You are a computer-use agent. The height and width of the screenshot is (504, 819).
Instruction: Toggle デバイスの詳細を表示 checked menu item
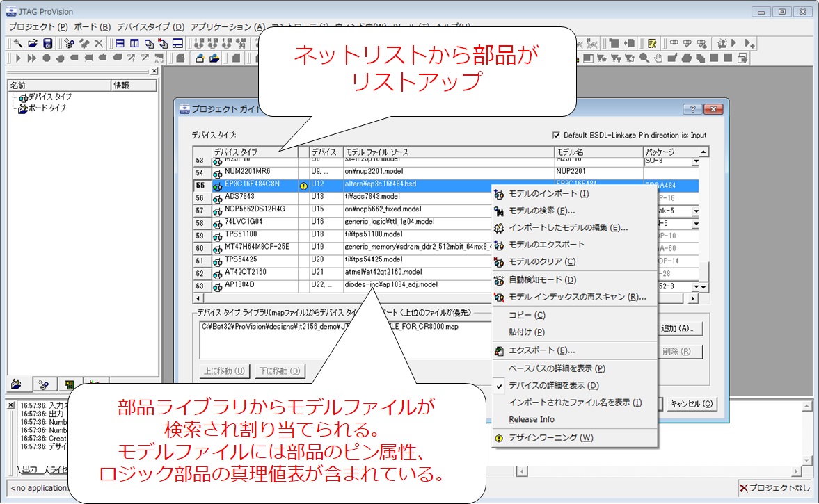[575, 386]
